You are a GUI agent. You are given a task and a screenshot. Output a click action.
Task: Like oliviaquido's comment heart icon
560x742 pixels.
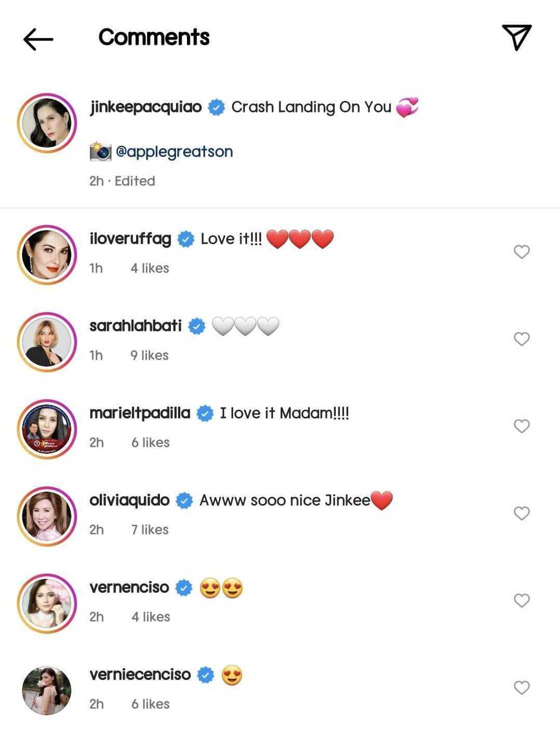coord(521,513)
